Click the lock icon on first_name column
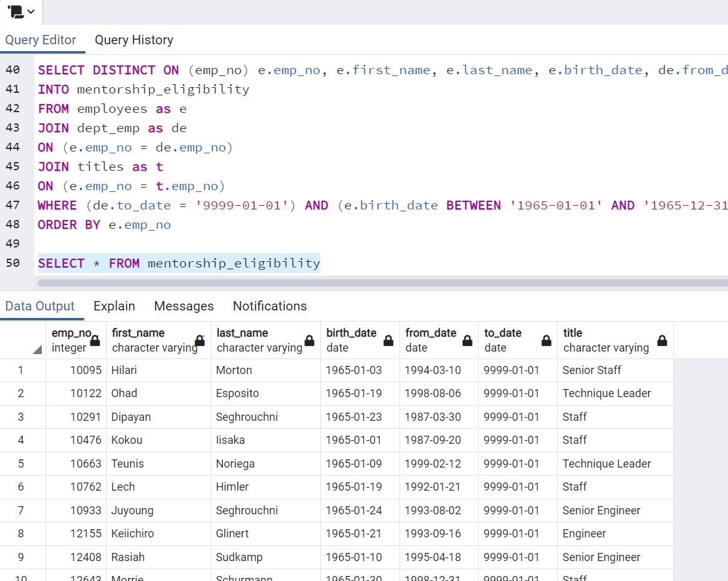This screenshot has height=581, width=728. pyautogui.click(x=199, y=342)
